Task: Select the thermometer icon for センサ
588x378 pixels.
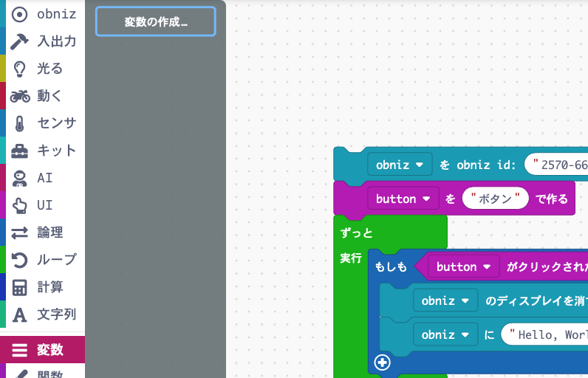Action: [20, 123]
